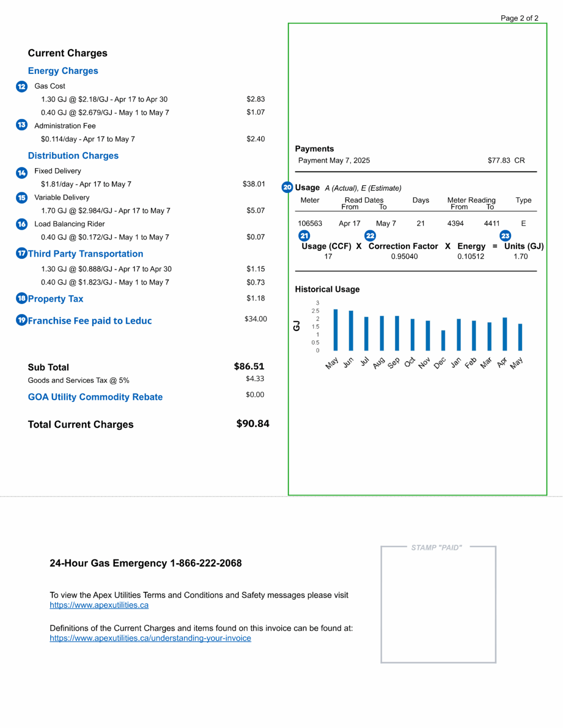Select marker 19 beside Franchise Fee heading
Viewport: 563px width, 728px height.
tap(21, 320)
